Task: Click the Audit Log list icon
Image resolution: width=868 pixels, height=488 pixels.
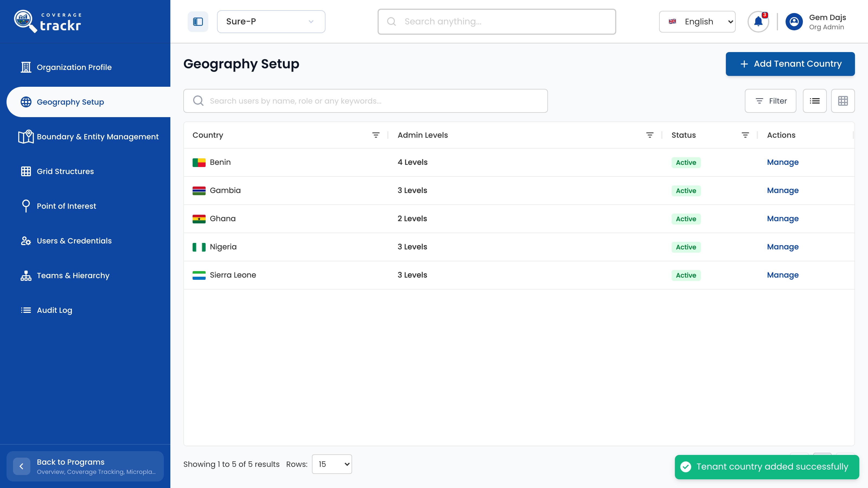Action: (x=26, y=310)
